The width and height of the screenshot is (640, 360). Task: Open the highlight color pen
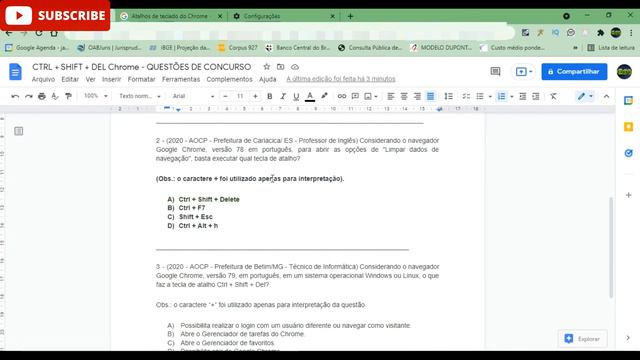click(x=324, y=96)
